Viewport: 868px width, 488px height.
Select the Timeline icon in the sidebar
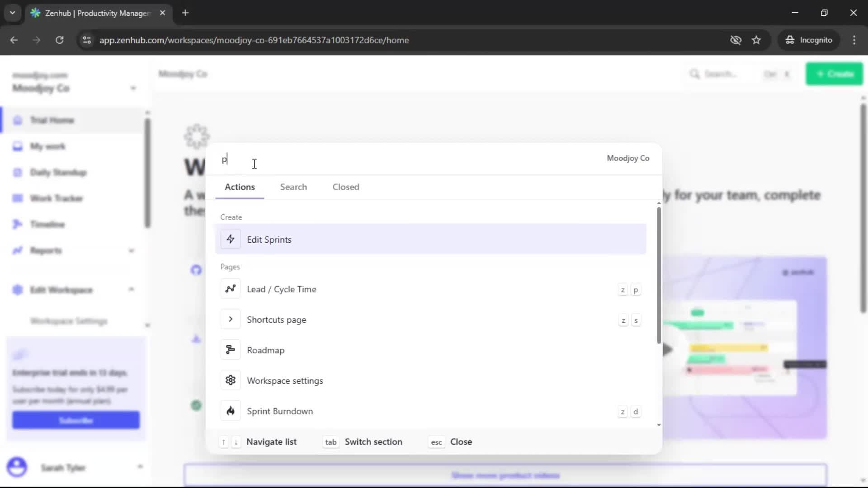[17, 224]
